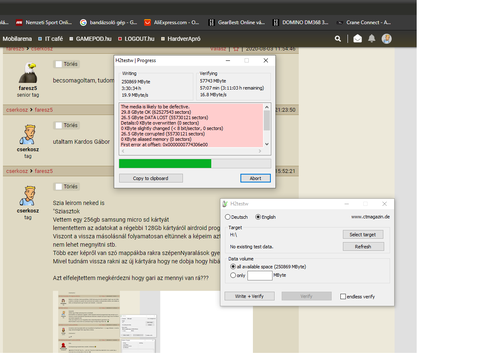480x360 pixels.
Task: Click Write + Verify button
Action: [x=249, y=296]
